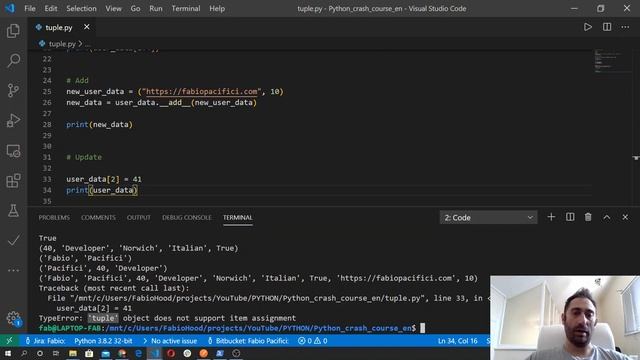
Task: Open File Explorer from taskbar
Action: click(x=73, y=353)
